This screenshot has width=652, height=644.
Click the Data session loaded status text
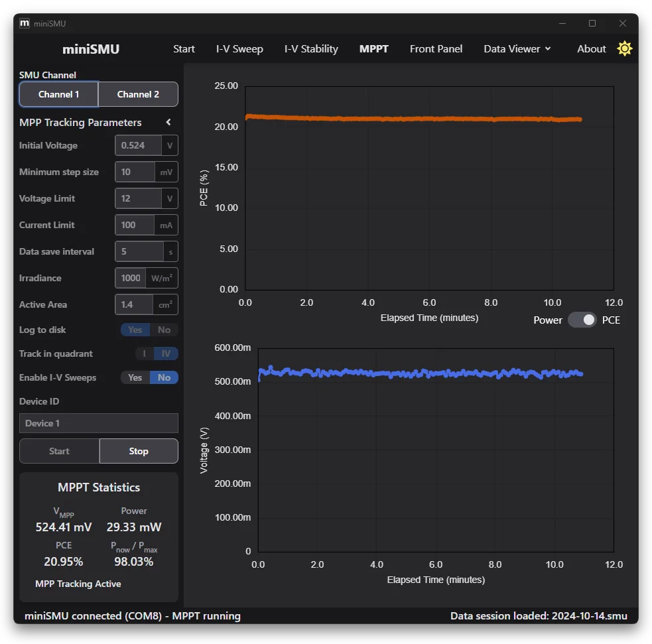(x=539, y=615)
